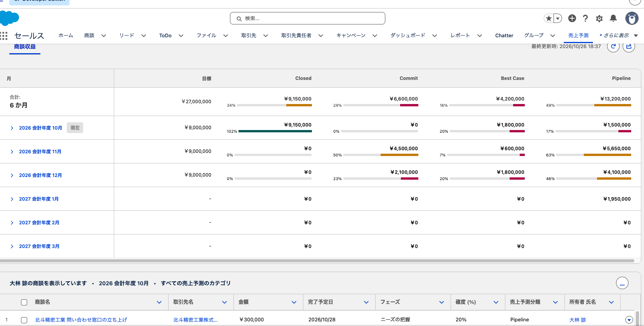The height and width of the screenshot is (326, 644).
Task: Open 商談名 column menu chevron
Action: tap(159, 302)
